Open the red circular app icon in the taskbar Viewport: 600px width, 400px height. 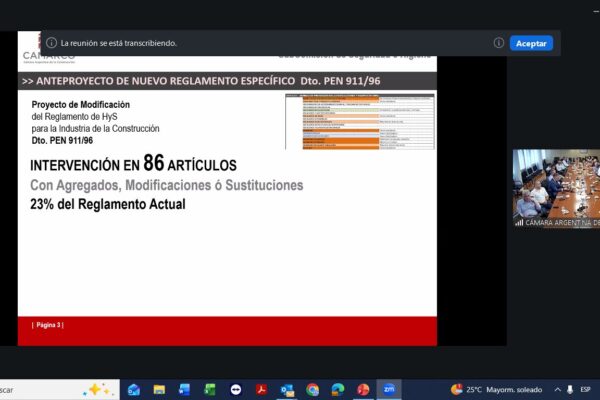click(363, 390)
